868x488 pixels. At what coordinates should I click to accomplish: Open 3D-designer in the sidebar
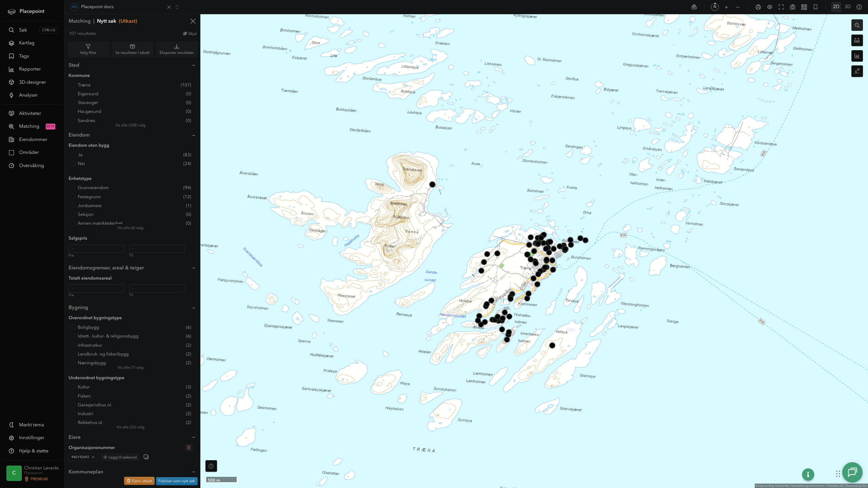click(x=33, y=82)
